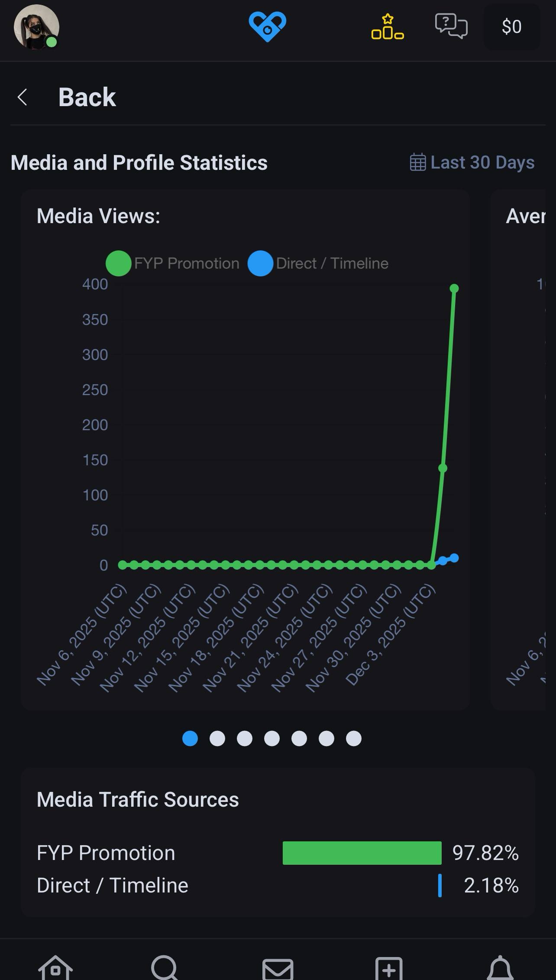Open the notifications bell icon
Screen dimensions: 556x980
(500, 968)
